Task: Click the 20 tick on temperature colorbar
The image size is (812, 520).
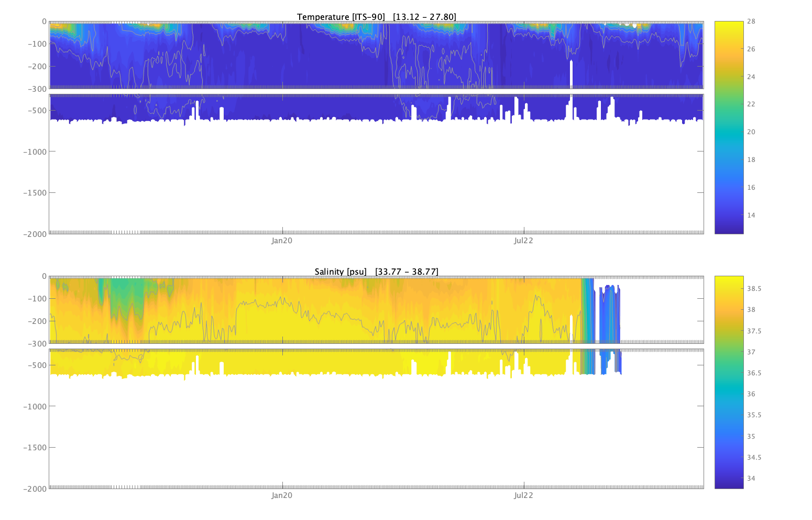Action: tap(751, 132)
